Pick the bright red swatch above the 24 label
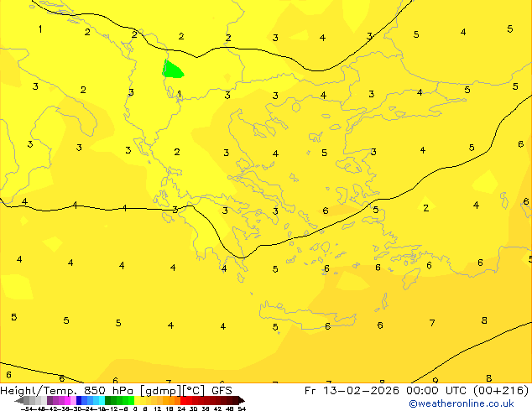 coord(183,400)
